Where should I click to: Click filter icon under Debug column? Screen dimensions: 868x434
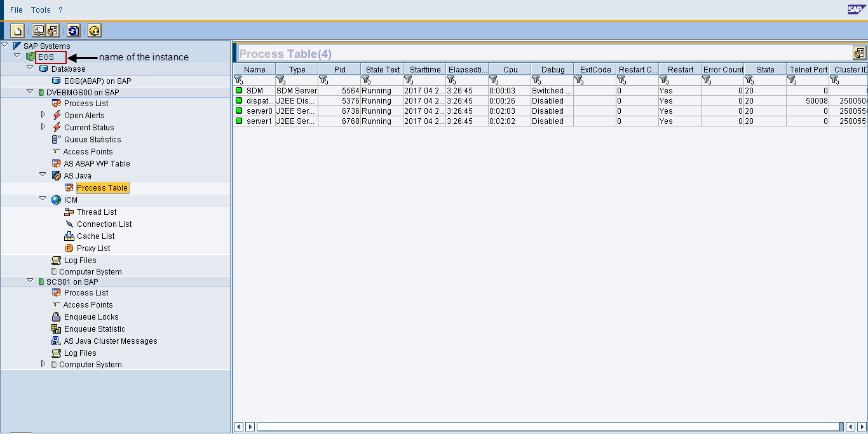536,80
